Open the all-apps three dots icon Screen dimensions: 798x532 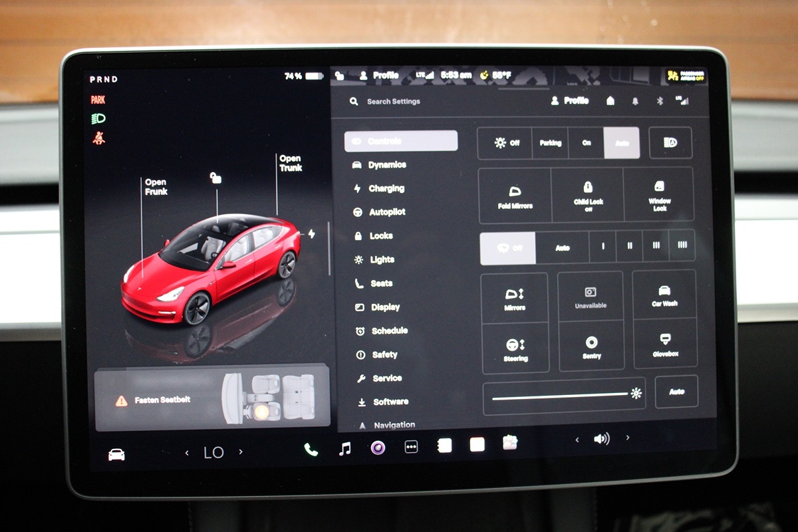(x=412, y=448)
